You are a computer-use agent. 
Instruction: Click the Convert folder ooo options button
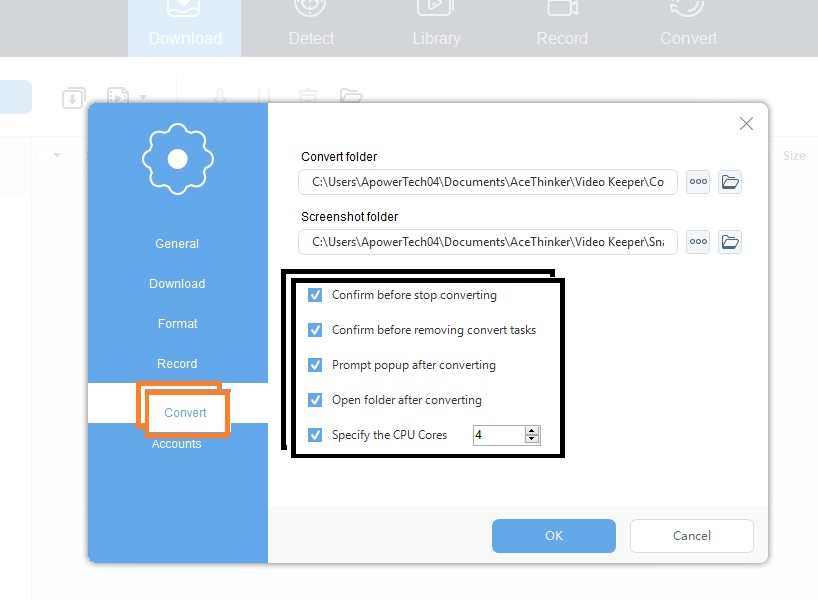(x=697, y=182)
